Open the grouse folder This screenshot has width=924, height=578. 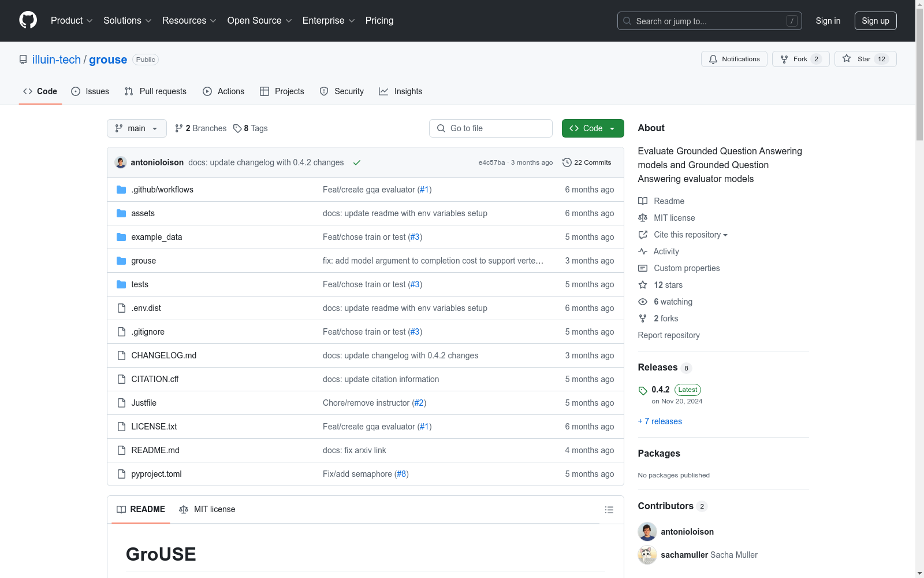(x=144, y=261)
